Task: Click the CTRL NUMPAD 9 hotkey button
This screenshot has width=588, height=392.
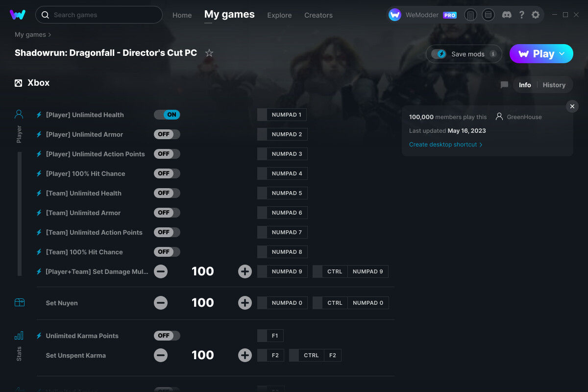Action: [x=351, y=271]
